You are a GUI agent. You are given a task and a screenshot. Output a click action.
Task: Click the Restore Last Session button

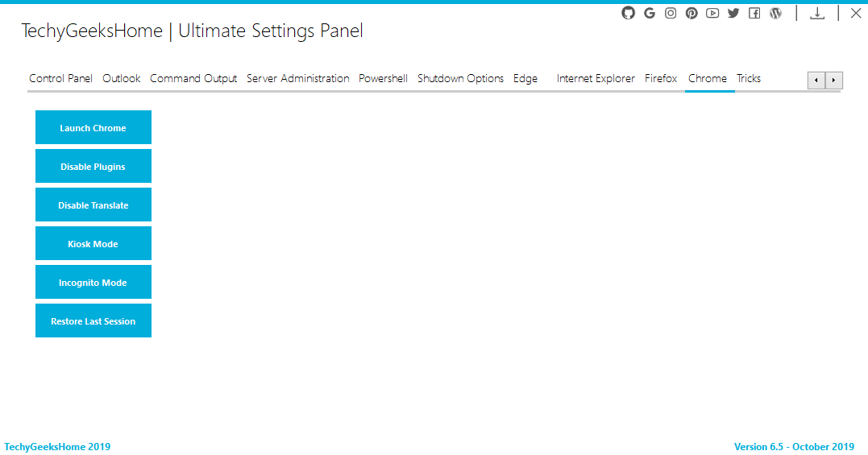click(93, 321)
